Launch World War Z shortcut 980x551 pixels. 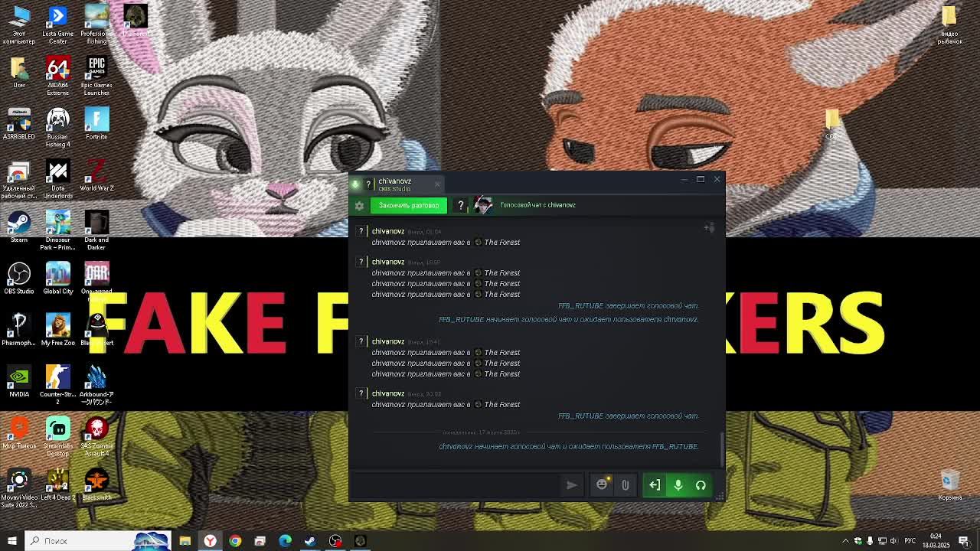click(96, 176)
